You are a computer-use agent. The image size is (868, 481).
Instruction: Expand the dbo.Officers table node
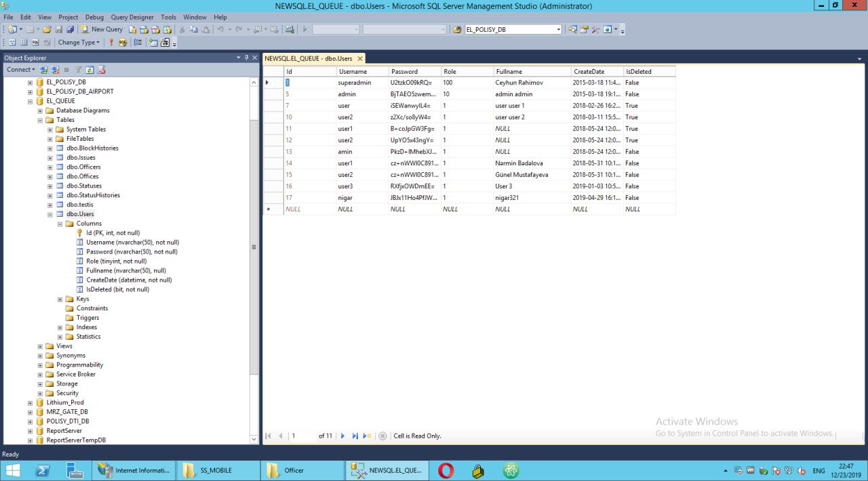point(50,167)
